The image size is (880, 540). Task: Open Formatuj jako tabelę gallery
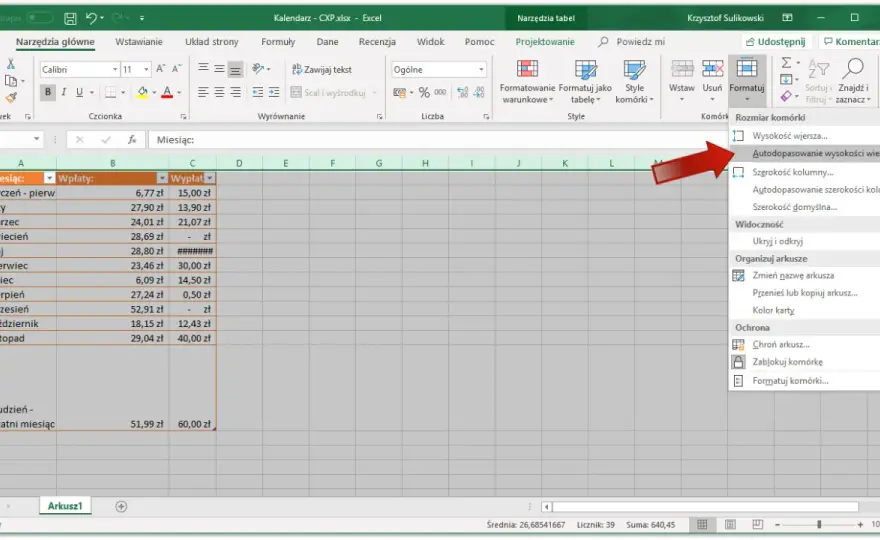pos(585,82)
